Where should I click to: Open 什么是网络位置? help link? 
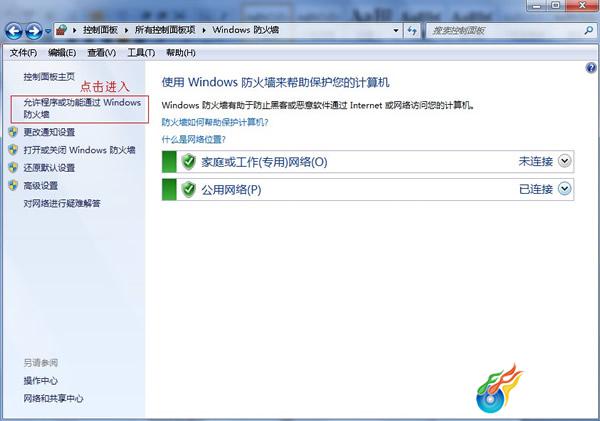(x=194, y=139)
